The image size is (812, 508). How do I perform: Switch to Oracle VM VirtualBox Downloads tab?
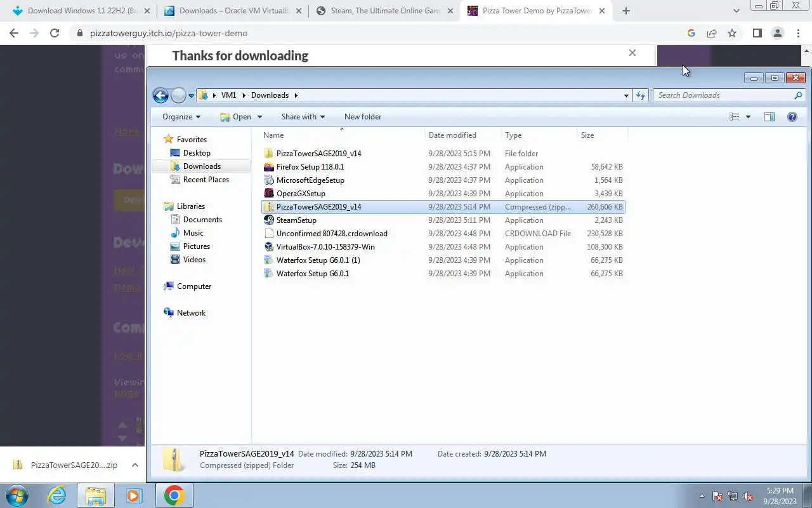[x=233, y=11]
